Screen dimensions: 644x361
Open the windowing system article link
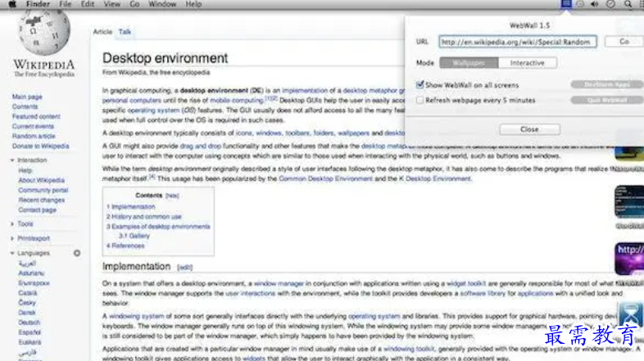pos(136,316)
